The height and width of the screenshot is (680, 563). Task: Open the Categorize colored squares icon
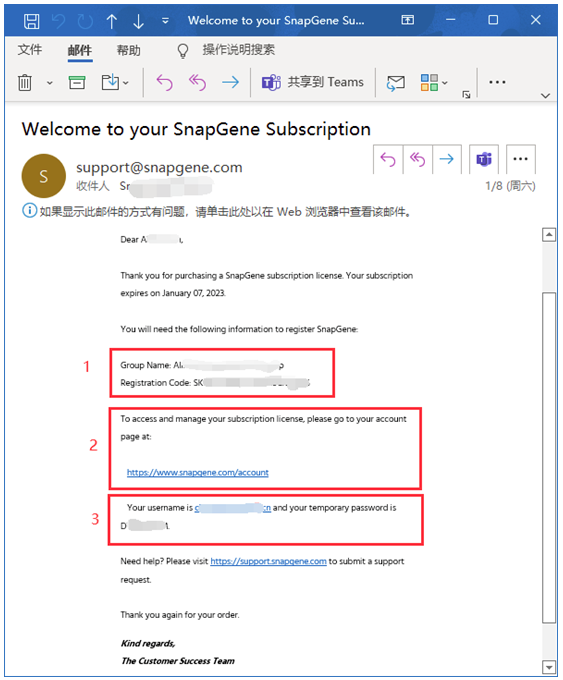pyautogui.click(x=429, y=82)
